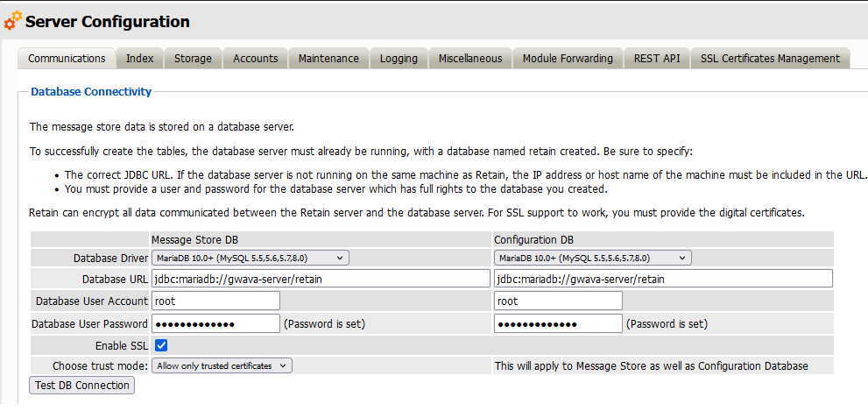Expand the Choose trust mode dropdown
868x411 pixels.
tap(222, 365)
